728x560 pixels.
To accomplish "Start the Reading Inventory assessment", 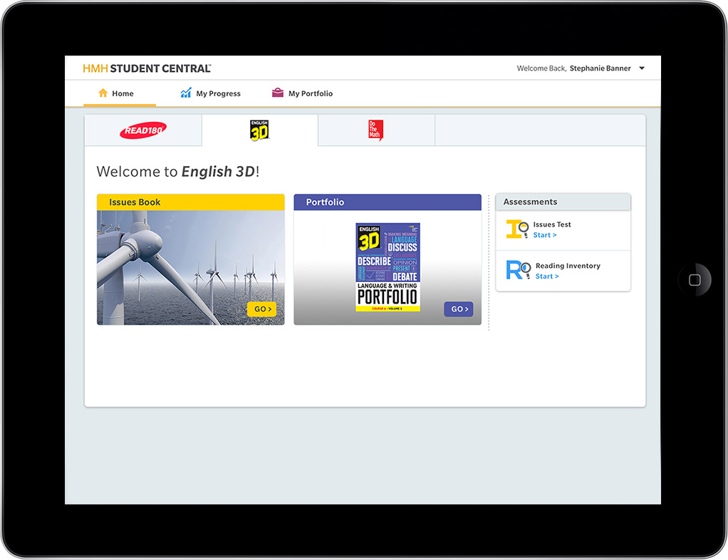I will (547, 276).
